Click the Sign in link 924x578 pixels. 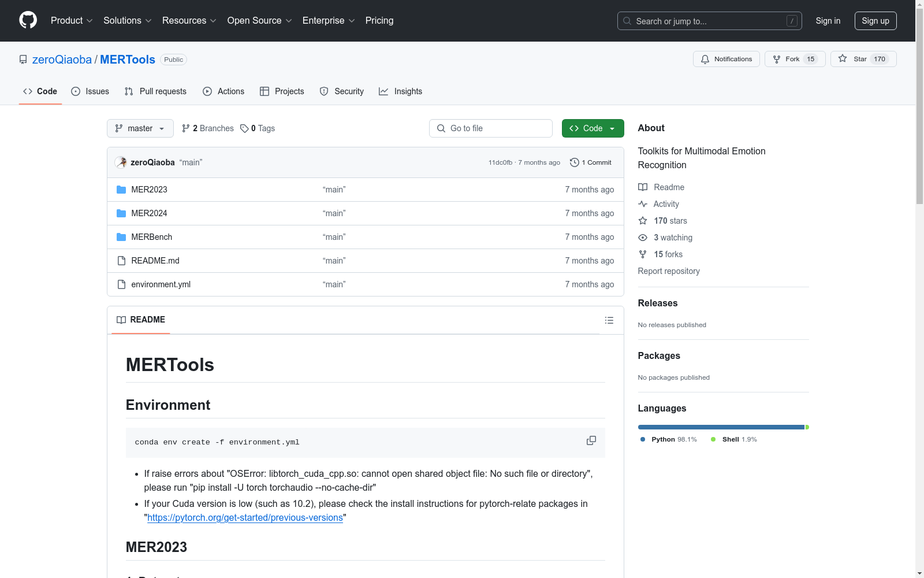(828, 21)
